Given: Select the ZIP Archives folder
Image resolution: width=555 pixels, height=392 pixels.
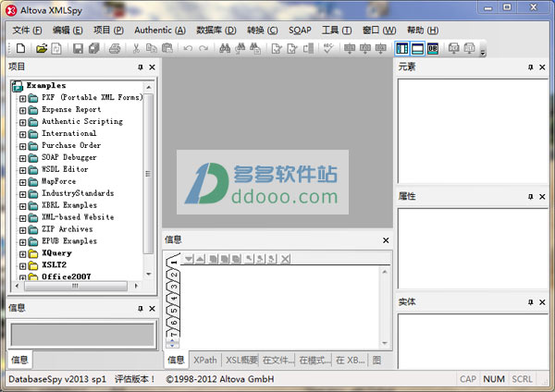Looking at the screenshot, I should [x=68, y=229].
